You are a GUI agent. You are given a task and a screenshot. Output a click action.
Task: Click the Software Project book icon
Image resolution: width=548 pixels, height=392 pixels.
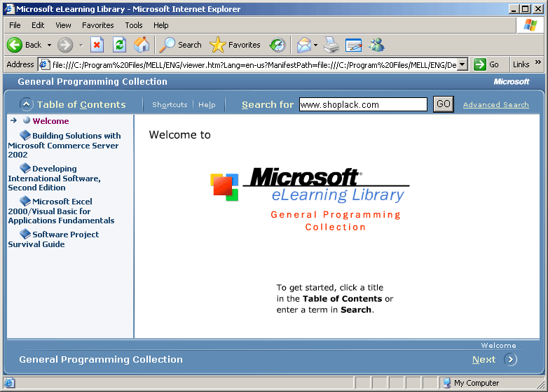tap(25, 234)
